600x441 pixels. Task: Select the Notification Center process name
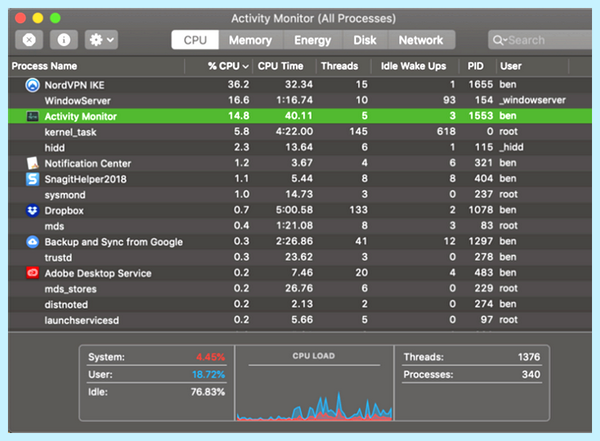tap(88, 163)
